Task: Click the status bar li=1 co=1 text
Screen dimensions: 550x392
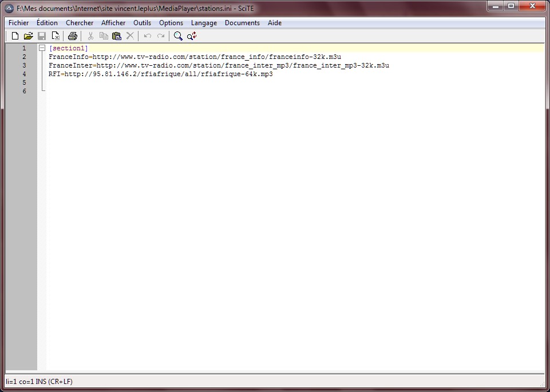Action: pyautogui.click(x=39, y=382)
